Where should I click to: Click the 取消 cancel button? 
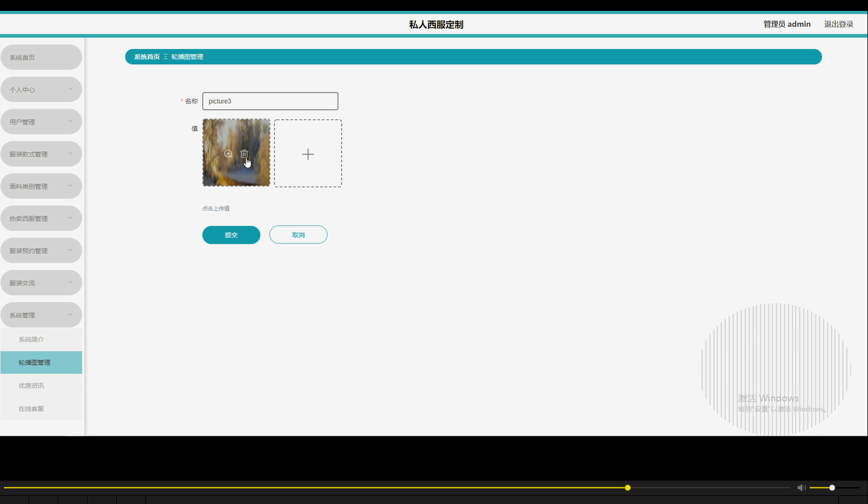pos(298,235)
